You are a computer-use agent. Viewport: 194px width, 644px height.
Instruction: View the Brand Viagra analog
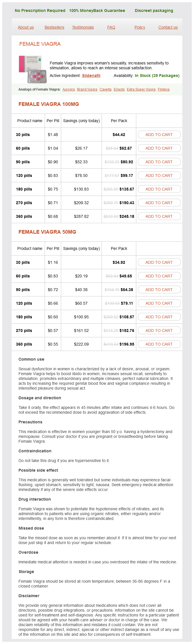click(x=87, y=89)
